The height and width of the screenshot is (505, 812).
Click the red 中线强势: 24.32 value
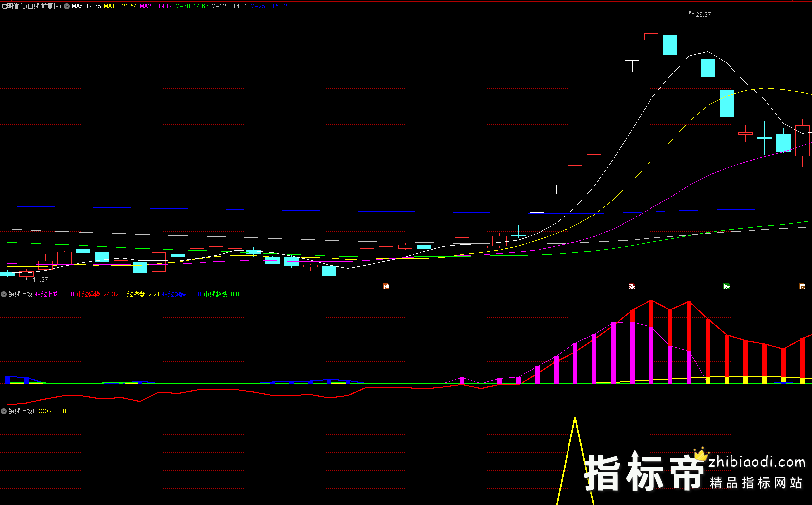98,294
